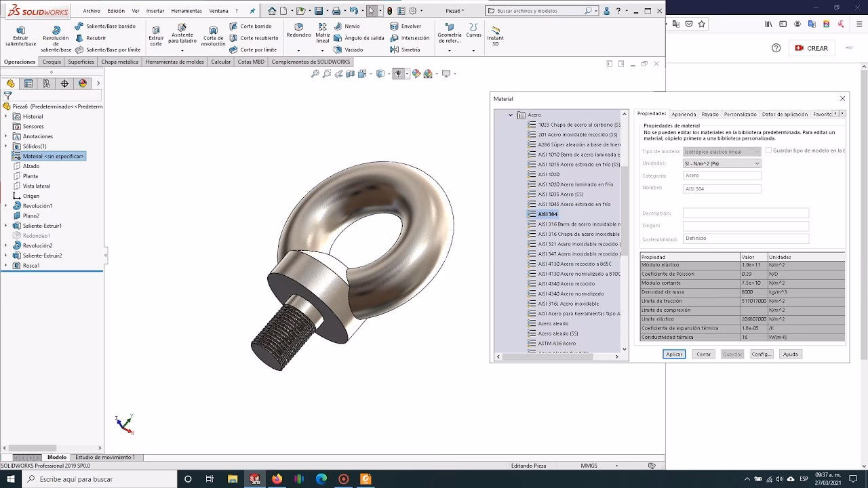
Task: Select AISI 1020 material in list
Action: point(549,174)
